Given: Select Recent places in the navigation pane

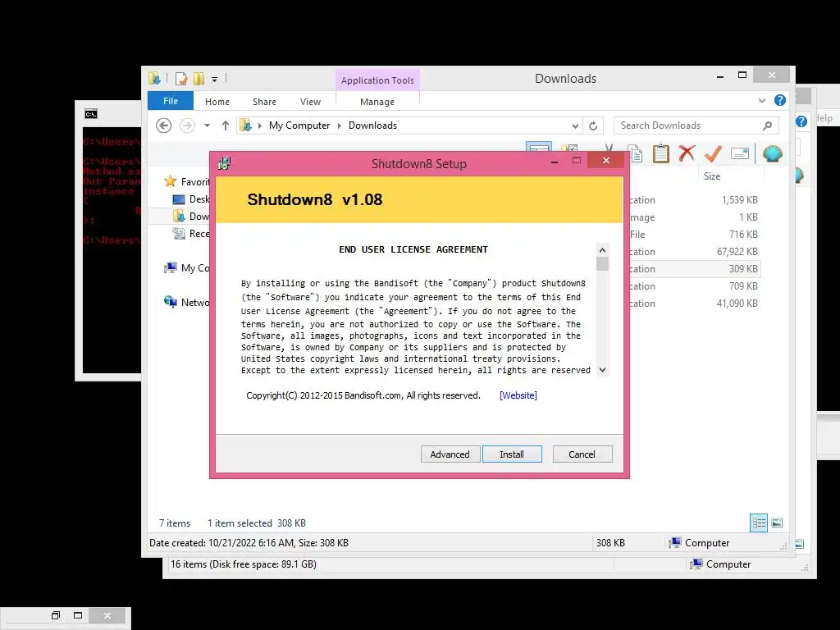Looking at the screenshot, I should point(190,234).
